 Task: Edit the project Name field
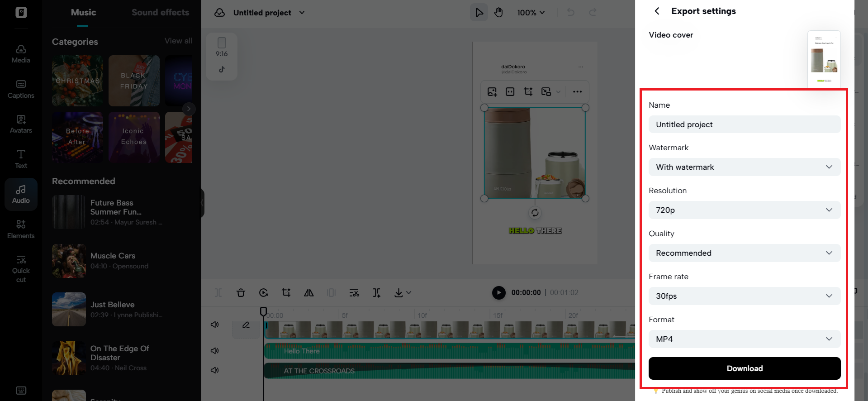tap(745, 124)
